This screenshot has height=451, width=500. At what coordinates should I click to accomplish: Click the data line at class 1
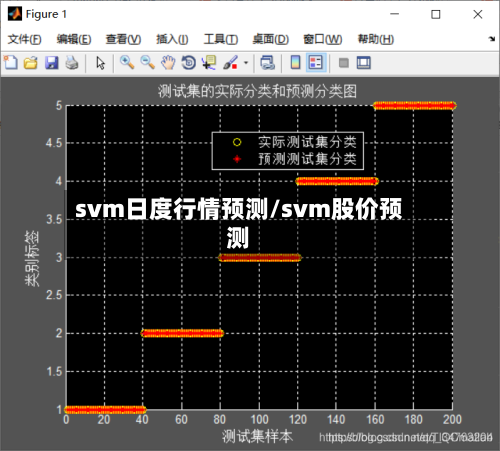pyautogui.click(x=105, y=409)
